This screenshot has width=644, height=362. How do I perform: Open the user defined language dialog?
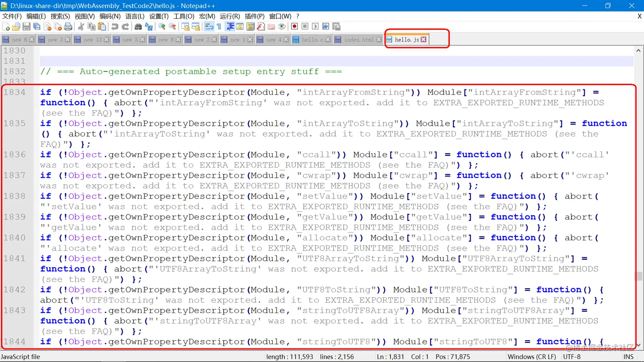[x=240, y=26]
